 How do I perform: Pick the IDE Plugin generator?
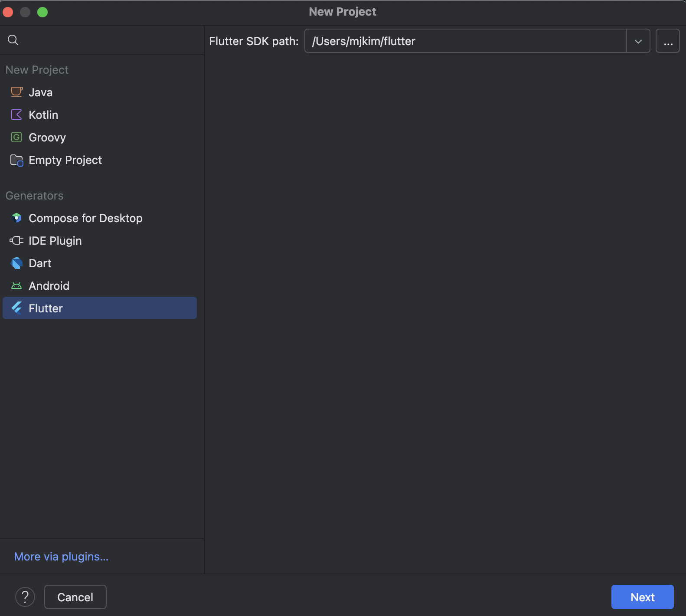pos(100,240)
